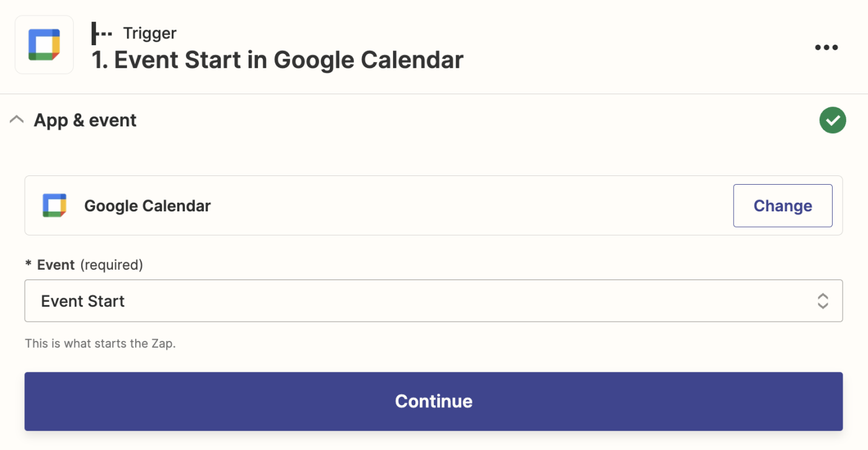Click the (required) text beside Event
Viewport: 868px width, 450px height.
click(x=112, y=265)
